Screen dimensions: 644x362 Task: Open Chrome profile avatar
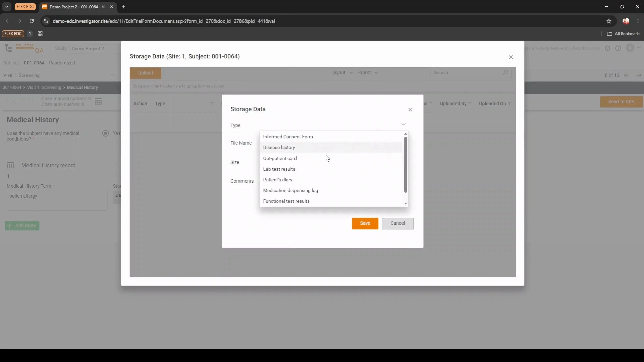(626, 21)
